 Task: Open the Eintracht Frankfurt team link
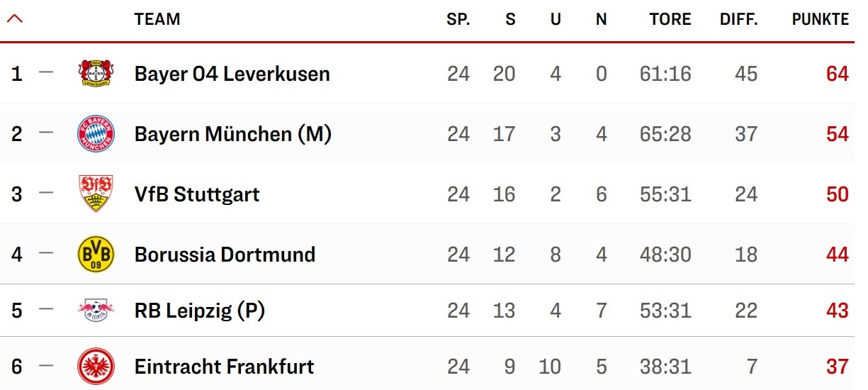tap(224, 367)
